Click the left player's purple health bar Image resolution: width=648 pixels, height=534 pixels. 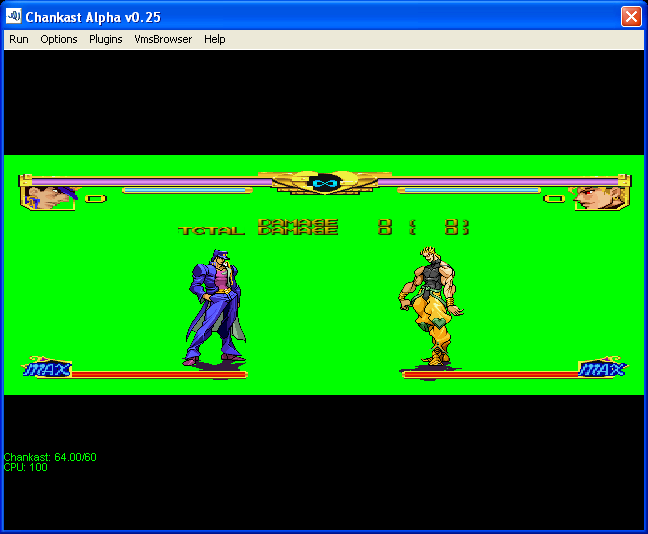pos(151,181)
